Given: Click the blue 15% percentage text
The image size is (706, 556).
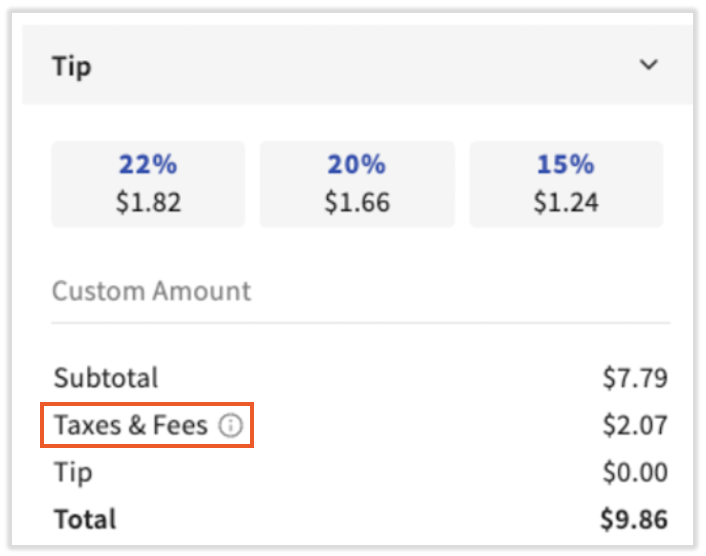Looking at the screenshot, I should click(566, 165).
